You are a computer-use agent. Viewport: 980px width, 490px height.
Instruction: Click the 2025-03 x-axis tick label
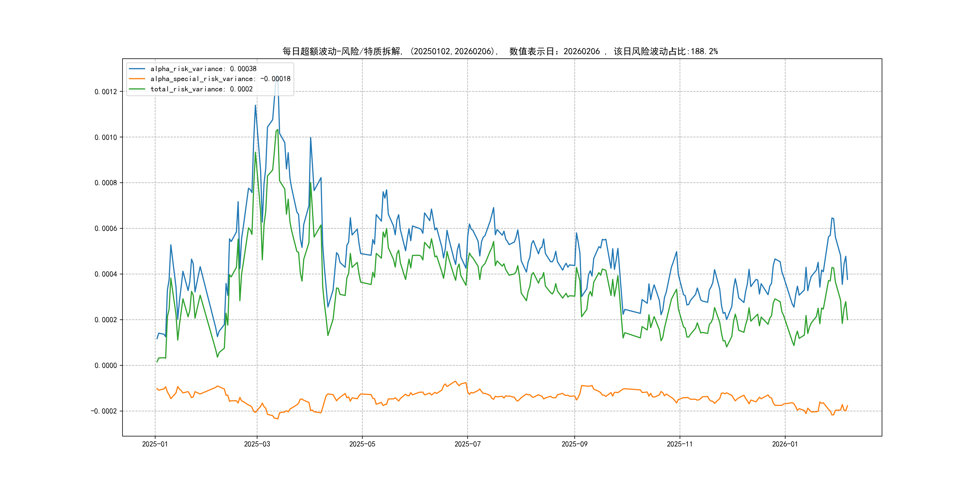coord(257,444)
